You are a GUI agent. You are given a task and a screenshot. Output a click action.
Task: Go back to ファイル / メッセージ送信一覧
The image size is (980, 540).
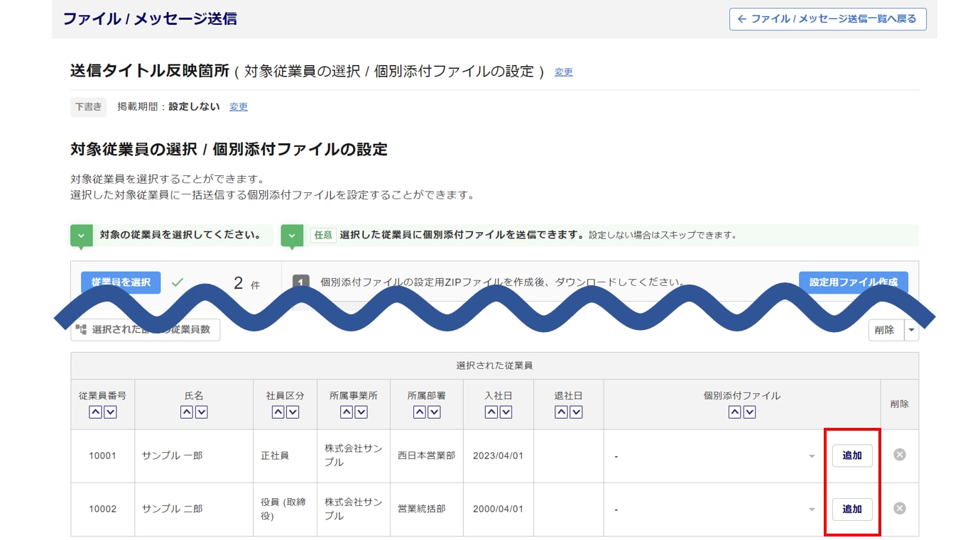pyautogui.click(x=827, y=19)
